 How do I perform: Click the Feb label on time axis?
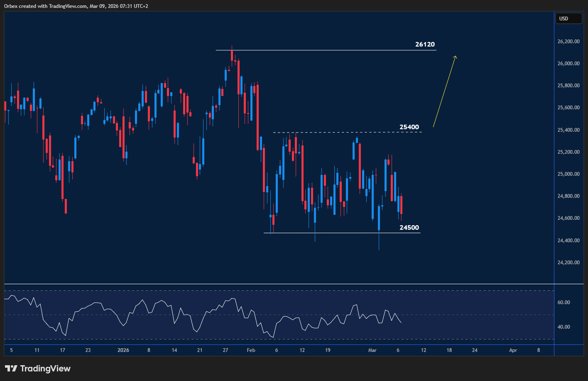point(251,350)
